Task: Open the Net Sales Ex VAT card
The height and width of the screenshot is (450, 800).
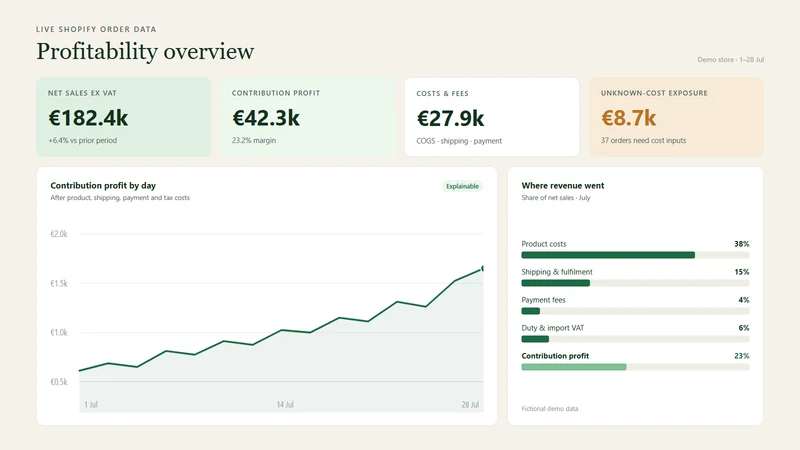Action: (x=123, y=117)
